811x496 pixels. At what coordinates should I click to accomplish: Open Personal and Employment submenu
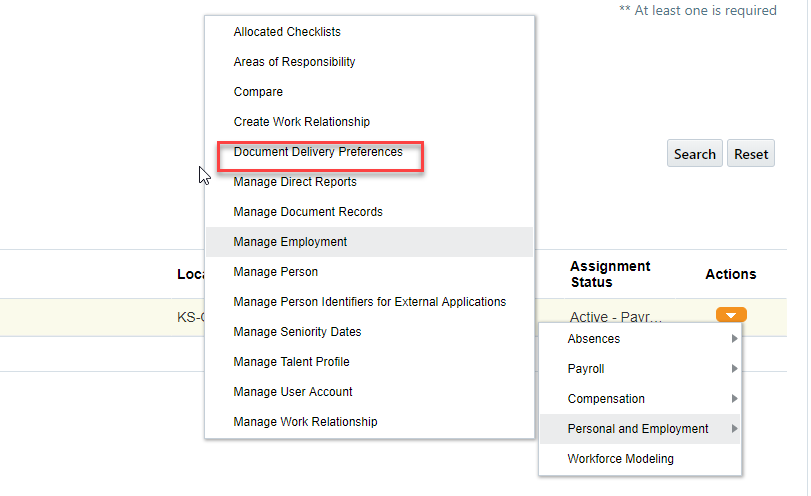(x=638, y=429)
